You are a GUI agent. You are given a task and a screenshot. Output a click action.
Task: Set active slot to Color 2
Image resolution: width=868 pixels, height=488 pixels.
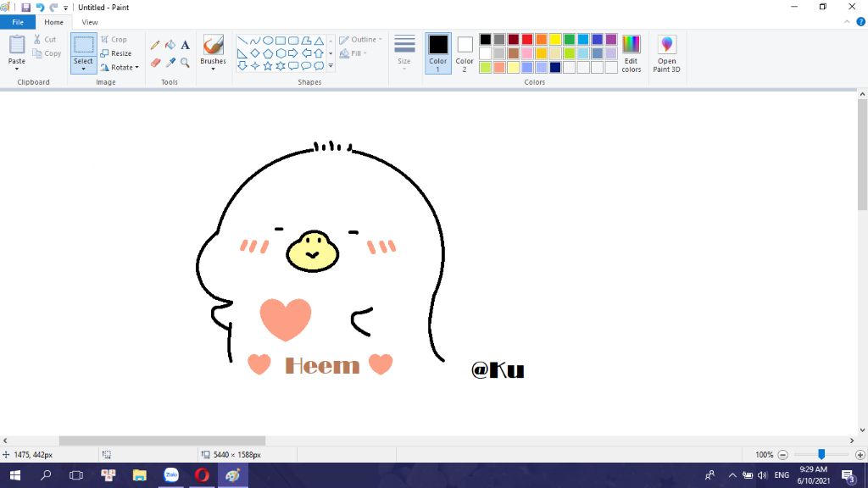(x=465, y=53)
